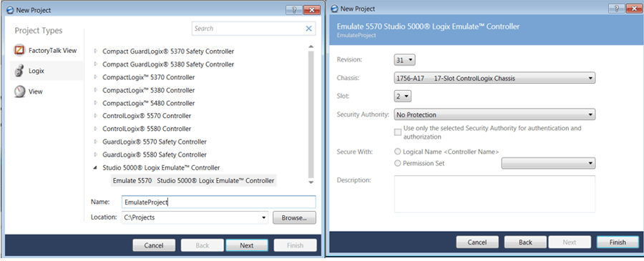Expand CompactLogix 5370 Controller node
The image size is (644, 261).
coord(96,77)
